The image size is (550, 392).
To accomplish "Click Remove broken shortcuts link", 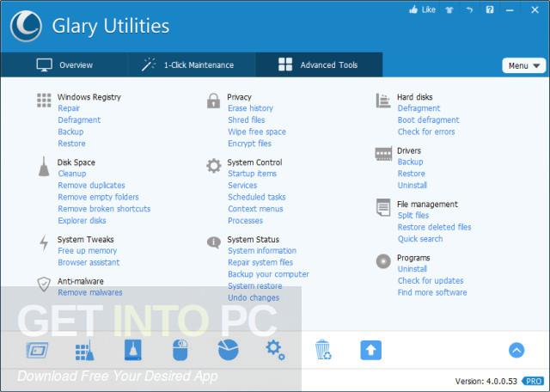I will click(104, 209).
